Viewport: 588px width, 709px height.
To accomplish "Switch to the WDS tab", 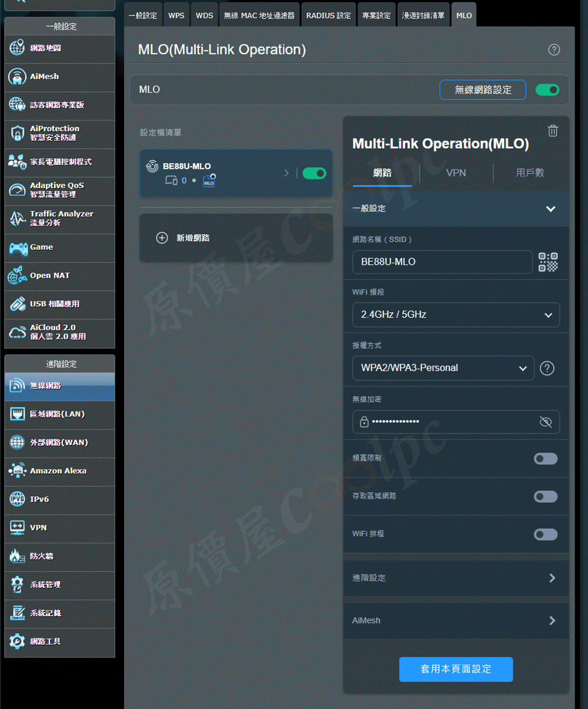I will [x=204, y=15].
